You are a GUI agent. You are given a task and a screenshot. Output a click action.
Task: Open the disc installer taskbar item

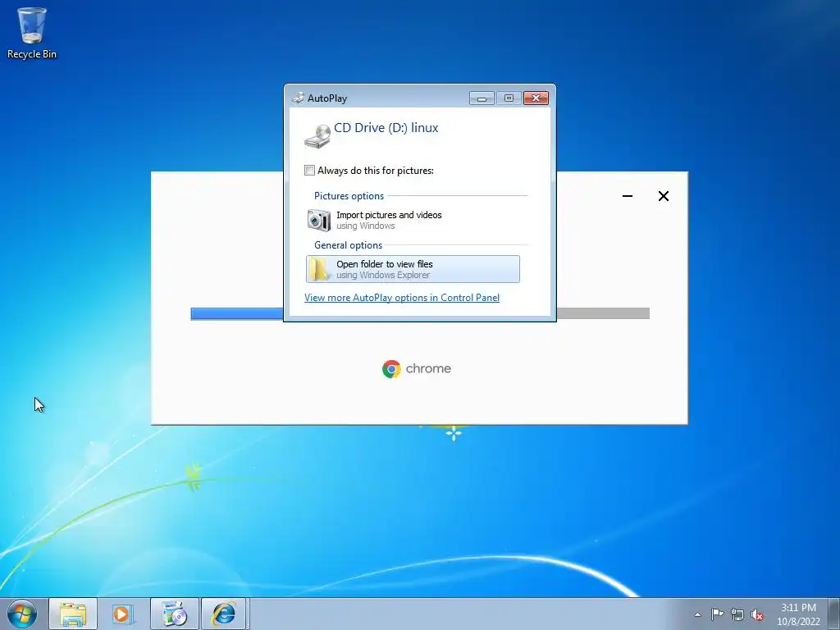point(174,614)
